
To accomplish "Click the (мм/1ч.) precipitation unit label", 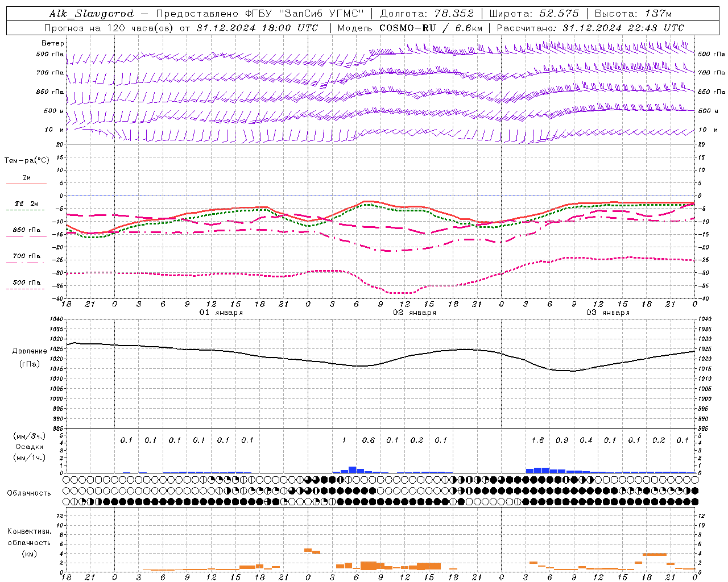I will click(x=30, y=458).
